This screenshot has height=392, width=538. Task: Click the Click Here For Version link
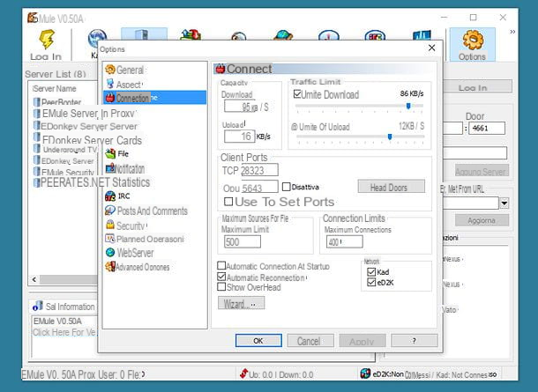64,332
